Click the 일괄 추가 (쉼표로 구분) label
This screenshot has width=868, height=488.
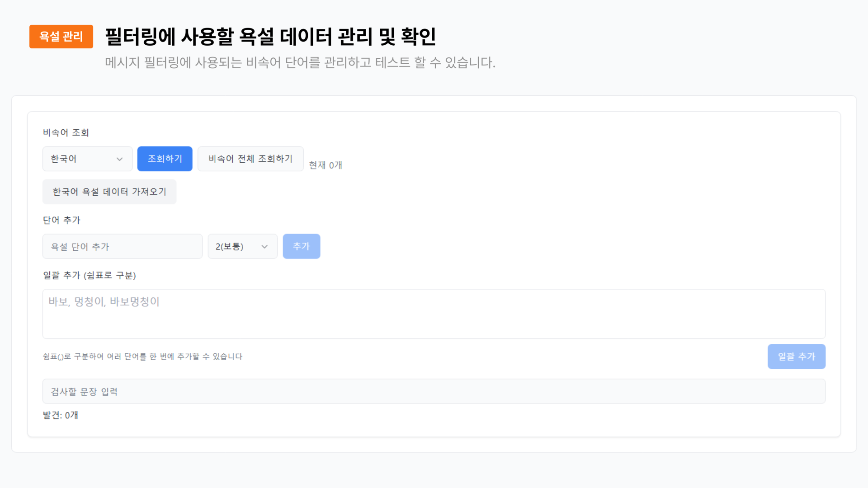point(89,275)
